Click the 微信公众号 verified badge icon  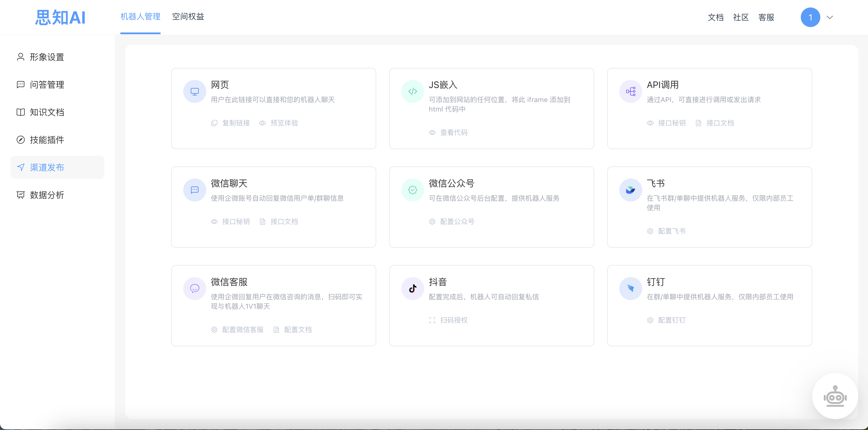tap(412, 190)
